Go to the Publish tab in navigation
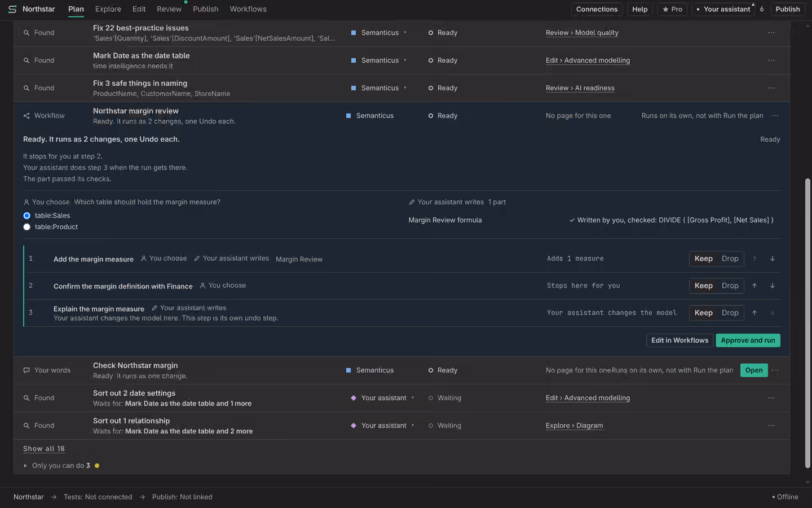 205,9
